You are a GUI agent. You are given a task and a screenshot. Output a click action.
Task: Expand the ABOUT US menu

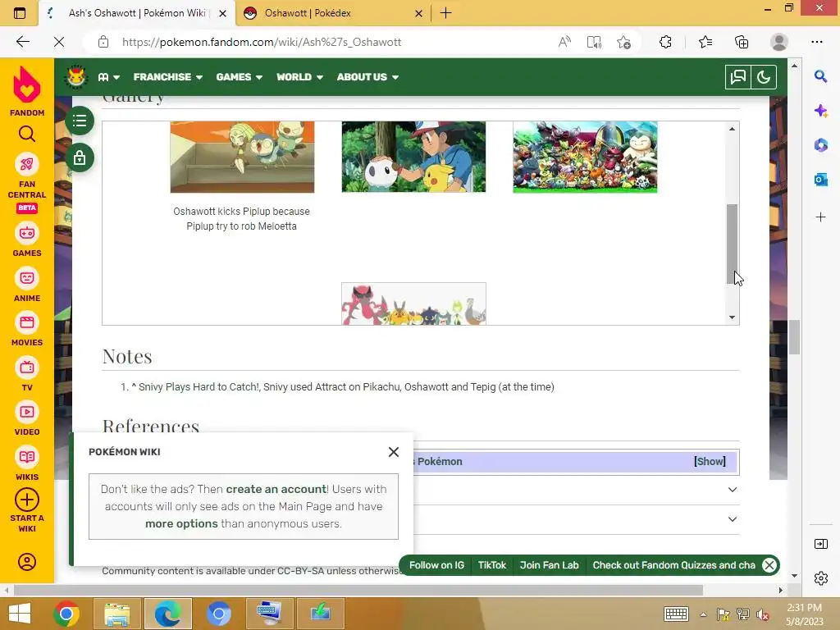[368, 77]
